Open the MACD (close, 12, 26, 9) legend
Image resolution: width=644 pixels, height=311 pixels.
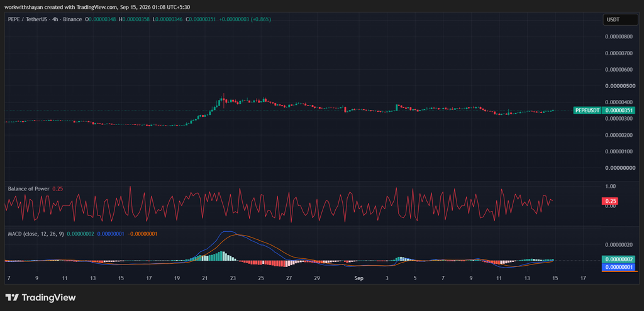pyautogui.click(x=36, y=234)
